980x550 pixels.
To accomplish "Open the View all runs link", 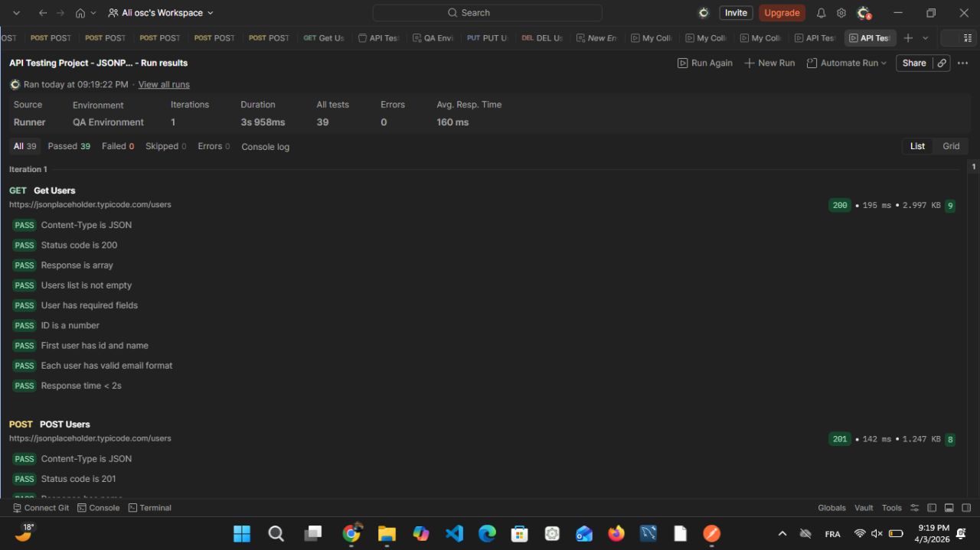I will pos(164,85).
